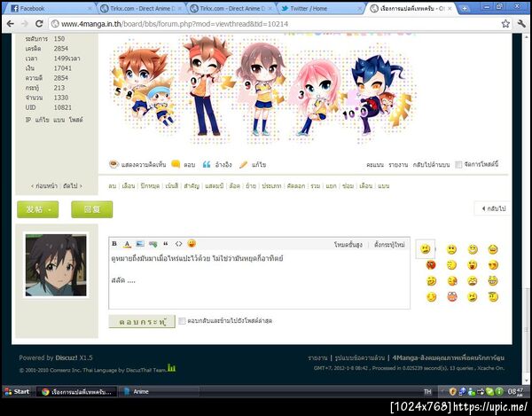Click the browser forward arrow
This screenshot has width=532, height=416.
[25, 23]
